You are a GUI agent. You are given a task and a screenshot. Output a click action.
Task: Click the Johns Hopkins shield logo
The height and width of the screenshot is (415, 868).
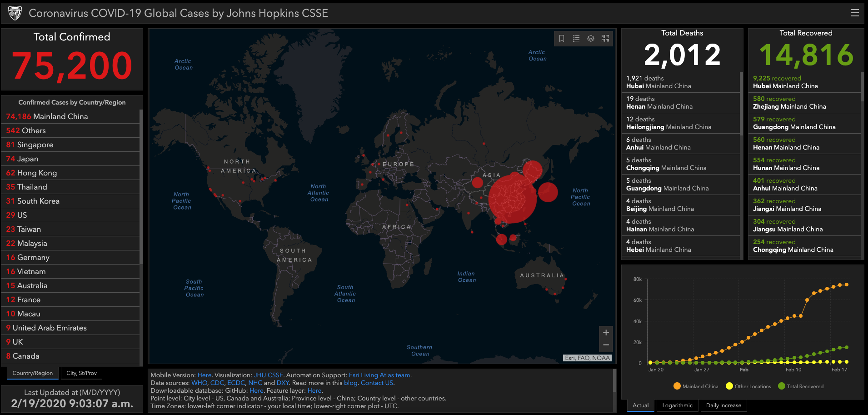pos(15,13)
